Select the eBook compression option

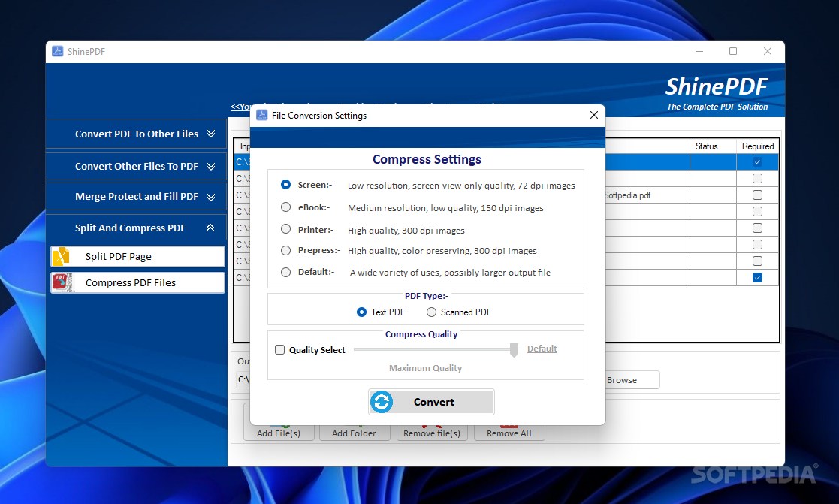click(x=285, y=207)
